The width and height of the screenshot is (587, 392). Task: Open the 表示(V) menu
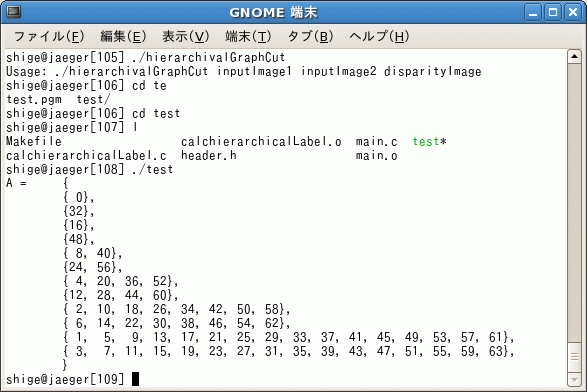[x=185, y=36]
